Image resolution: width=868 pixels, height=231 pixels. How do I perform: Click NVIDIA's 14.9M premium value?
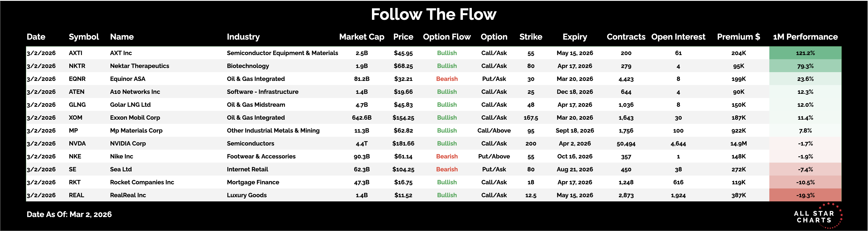click(738, 144)
